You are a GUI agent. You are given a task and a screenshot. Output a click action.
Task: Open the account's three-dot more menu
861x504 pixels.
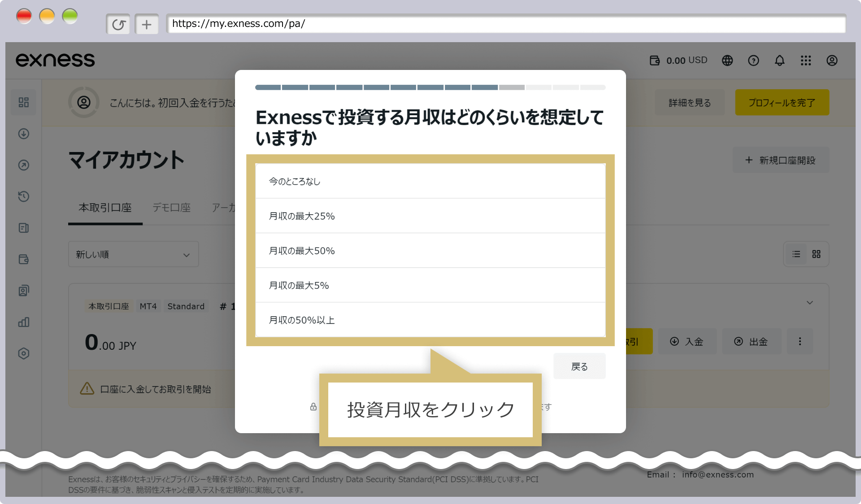[x=800, y=341]
